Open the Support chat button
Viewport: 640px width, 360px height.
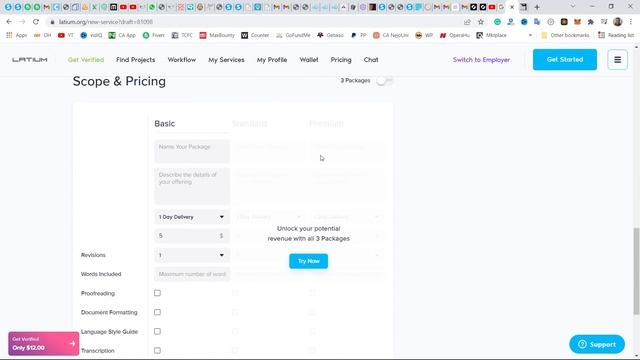tap(597, 344)
